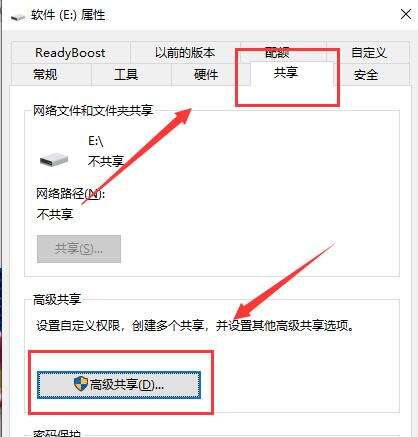Open 高级共享(D)... settings
The height and width of the screenshot is (437, 418).
[119, 385]
